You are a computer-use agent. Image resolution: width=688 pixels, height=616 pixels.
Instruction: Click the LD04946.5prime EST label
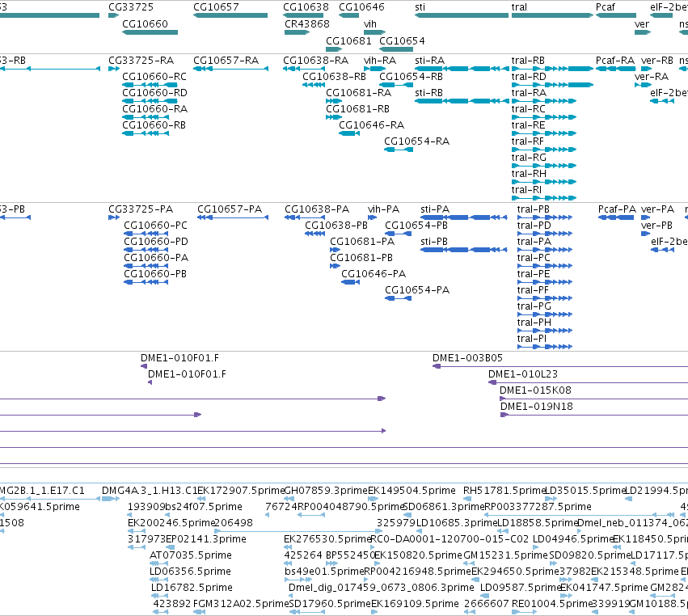(572, 538)
